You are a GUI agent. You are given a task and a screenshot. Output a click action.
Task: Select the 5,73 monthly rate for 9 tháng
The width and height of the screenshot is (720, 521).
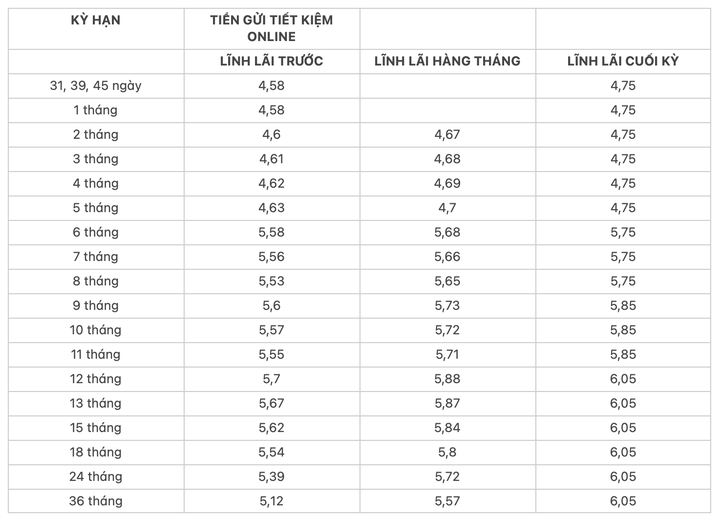(447, 305)
